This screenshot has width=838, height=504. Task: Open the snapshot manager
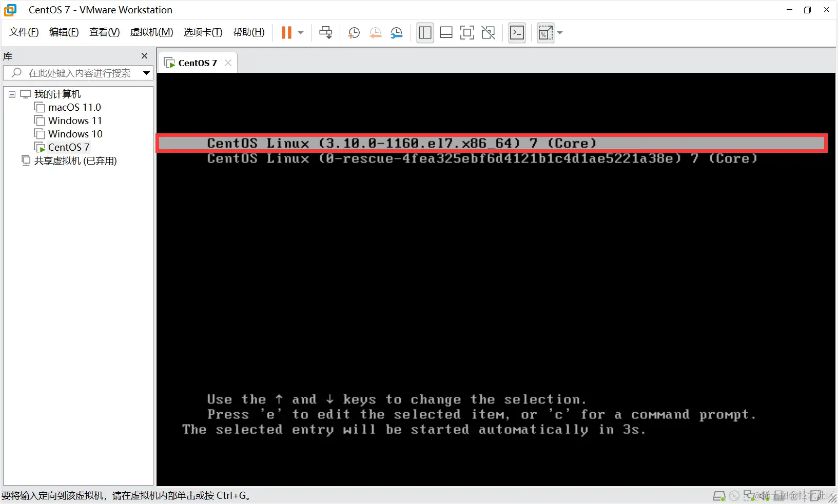pyautogui.click(x=397, y=33)
